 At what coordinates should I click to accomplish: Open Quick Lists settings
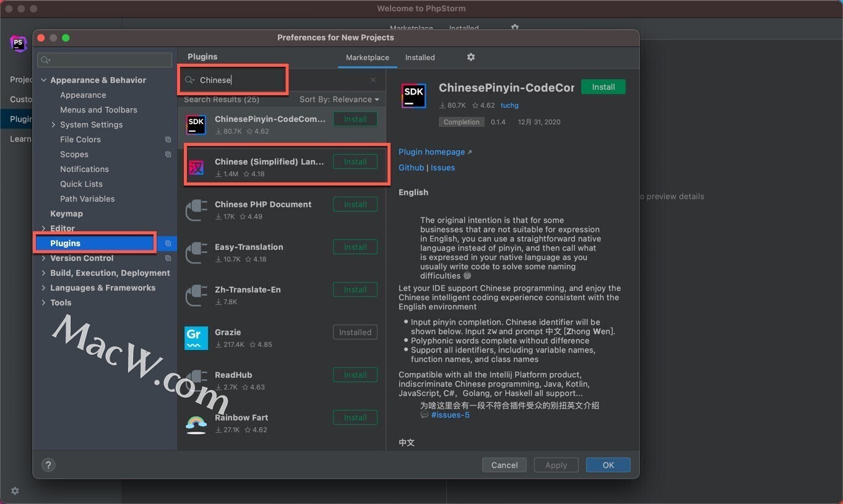[81, 184]
